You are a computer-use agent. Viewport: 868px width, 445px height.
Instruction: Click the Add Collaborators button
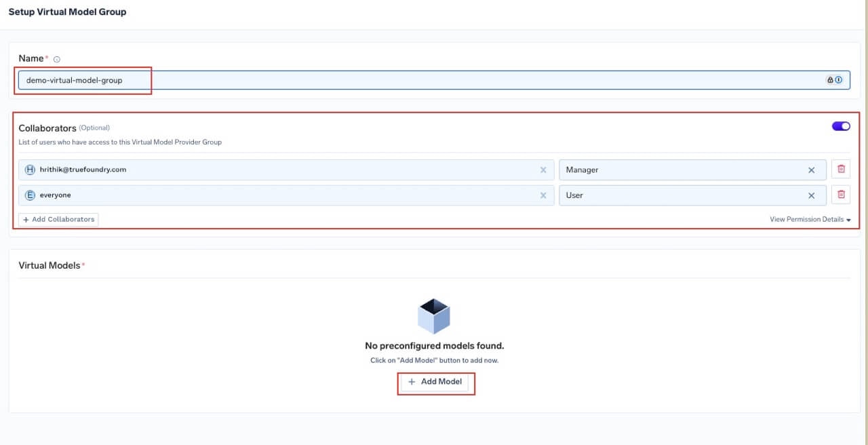[58, 219]
